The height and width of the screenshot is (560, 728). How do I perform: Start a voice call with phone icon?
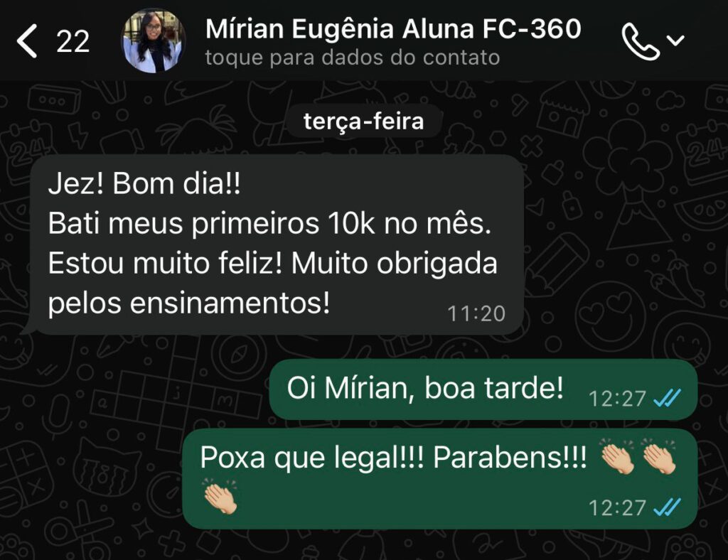641,42
